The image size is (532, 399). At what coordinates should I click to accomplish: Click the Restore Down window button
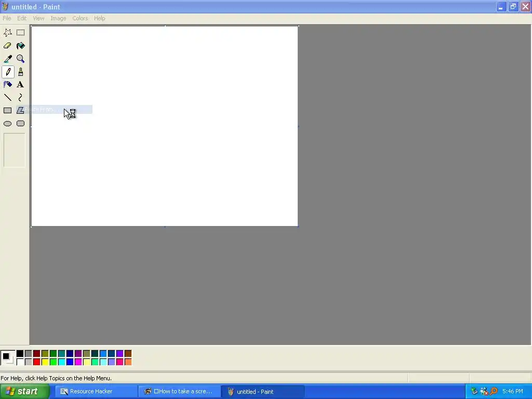513,6
